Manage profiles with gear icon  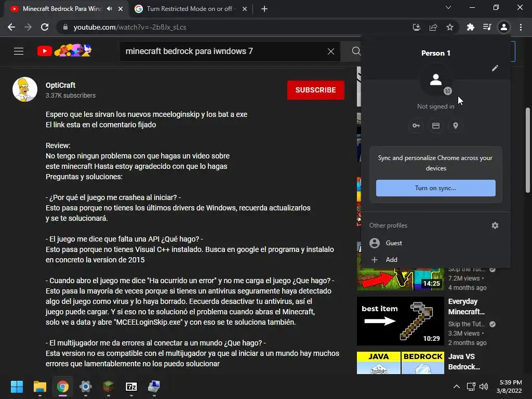click(x=495, y=225)
